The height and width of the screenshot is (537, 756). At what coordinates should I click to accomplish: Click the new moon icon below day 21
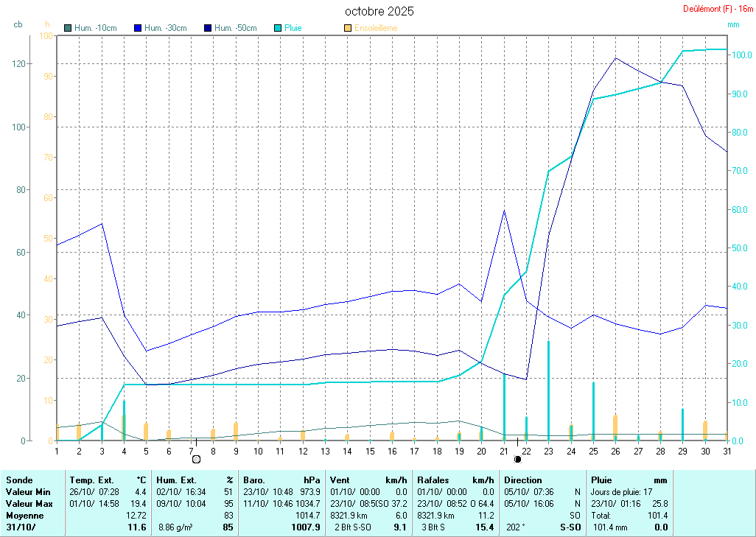[x=517, y=460]
